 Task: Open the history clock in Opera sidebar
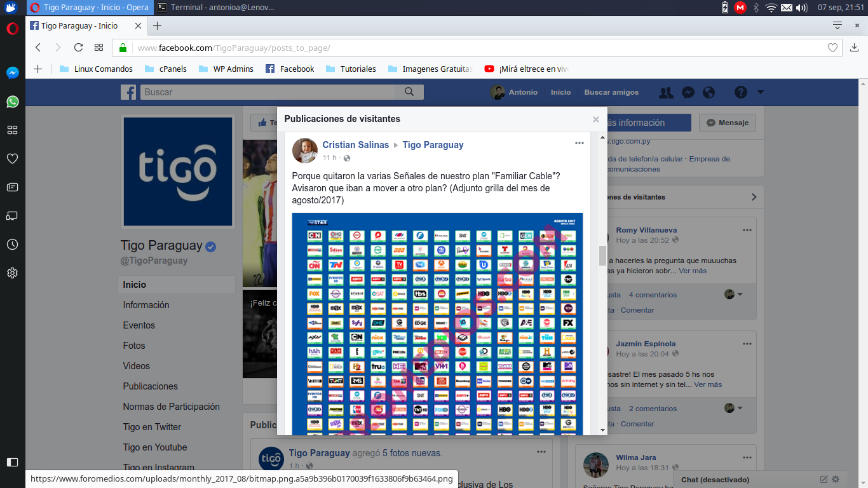pyautogui.click(x=12, y=245)
